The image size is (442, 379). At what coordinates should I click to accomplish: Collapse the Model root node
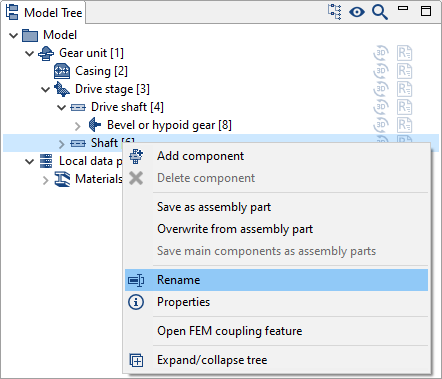pos(13,35)
